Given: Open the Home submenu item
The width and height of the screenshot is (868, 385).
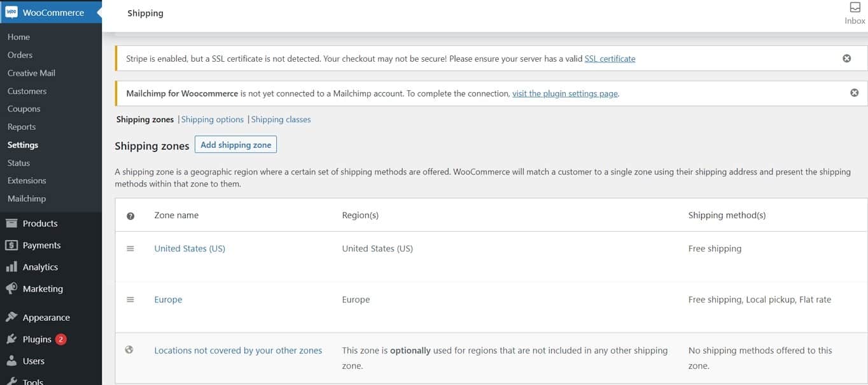Looking at the screenshot, I should 18,37.
